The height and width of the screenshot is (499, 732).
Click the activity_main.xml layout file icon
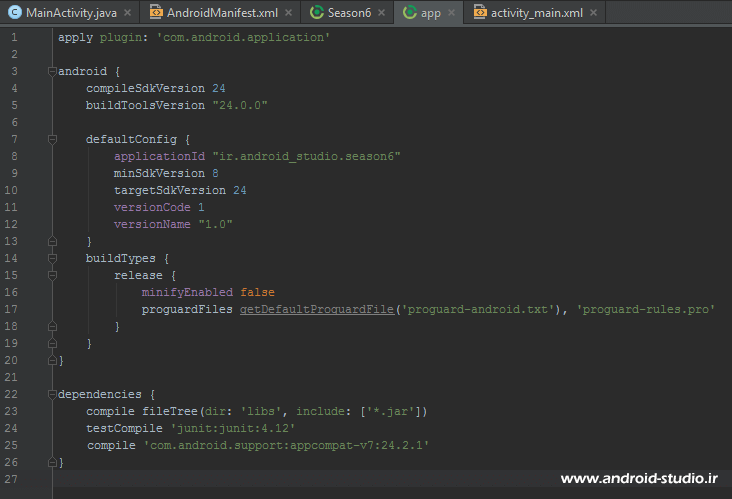[x=480, y=13]
